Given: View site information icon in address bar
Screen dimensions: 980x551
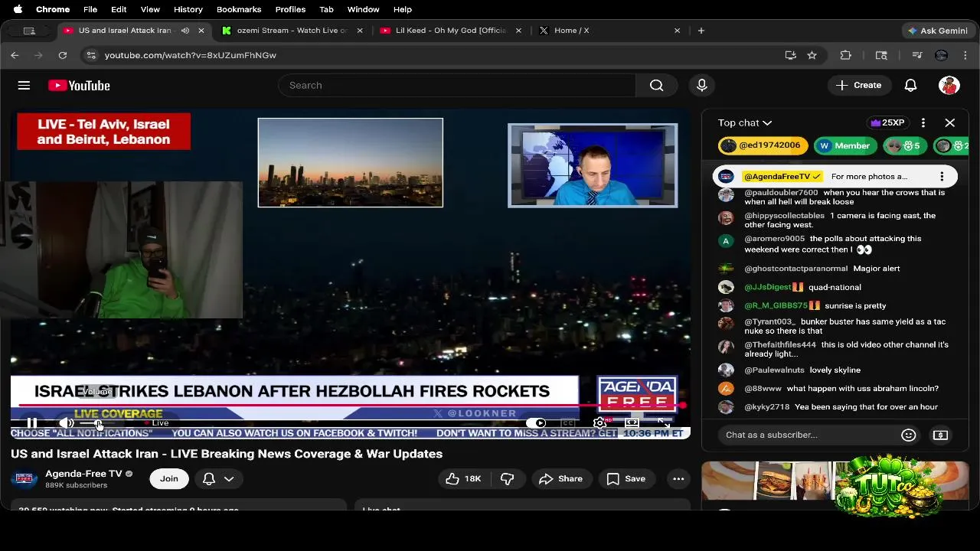Looking at the screenshot, I should (91, 55).
